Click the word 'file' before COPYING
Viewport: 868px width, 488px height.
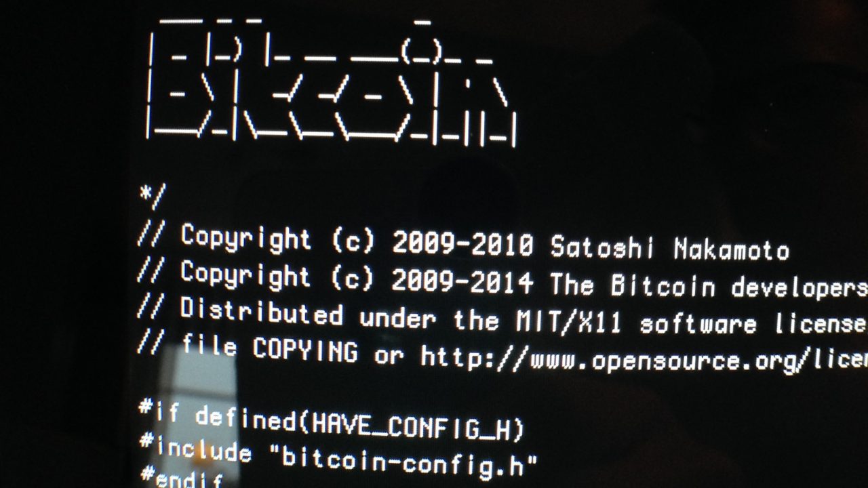(x=208, y=347)
